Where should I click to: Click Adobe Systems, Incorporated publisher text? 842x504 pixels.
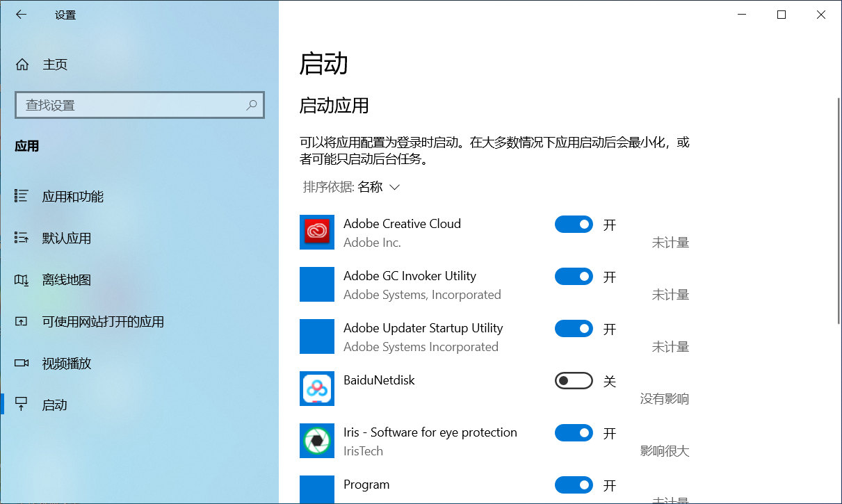(422, 295)
